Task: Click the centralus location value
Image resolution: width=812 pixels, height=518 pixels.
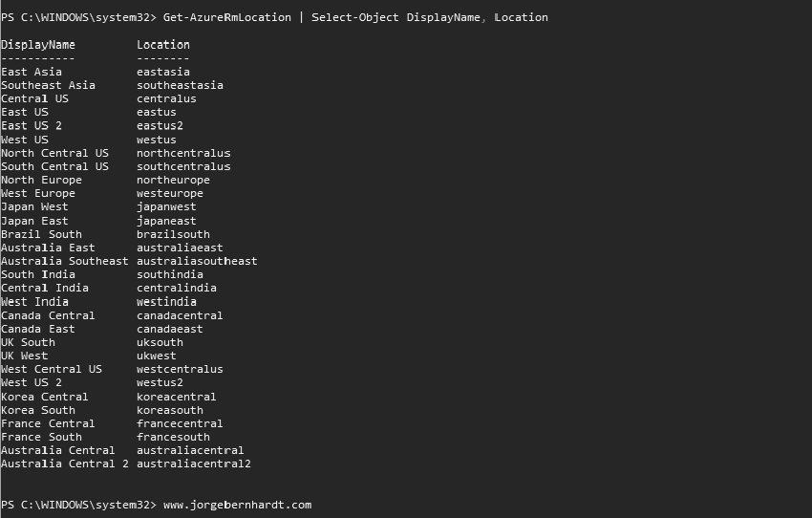Action: coord(166,98)
